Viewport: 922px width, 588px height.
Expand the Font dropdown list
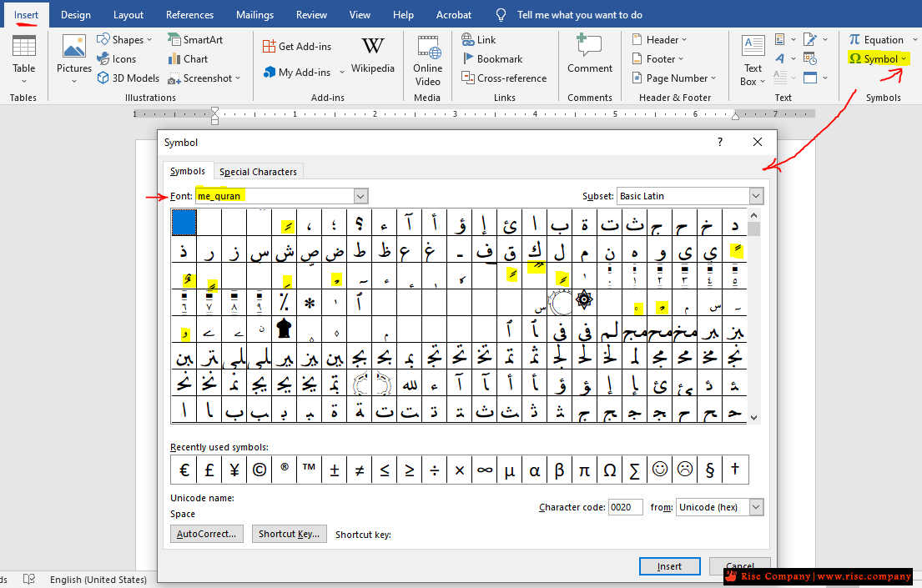coord(360,196)
